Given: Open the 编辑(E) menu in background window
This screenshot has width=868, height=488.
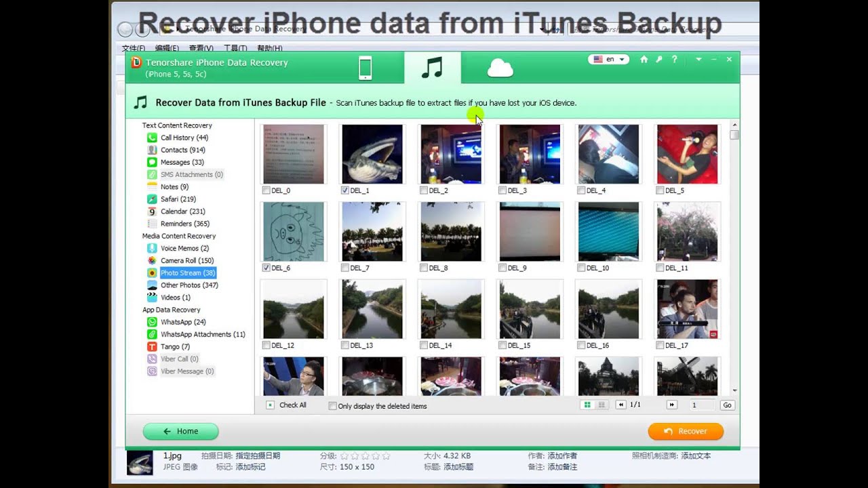Looking at the screenshot, I should pos(167,49).
